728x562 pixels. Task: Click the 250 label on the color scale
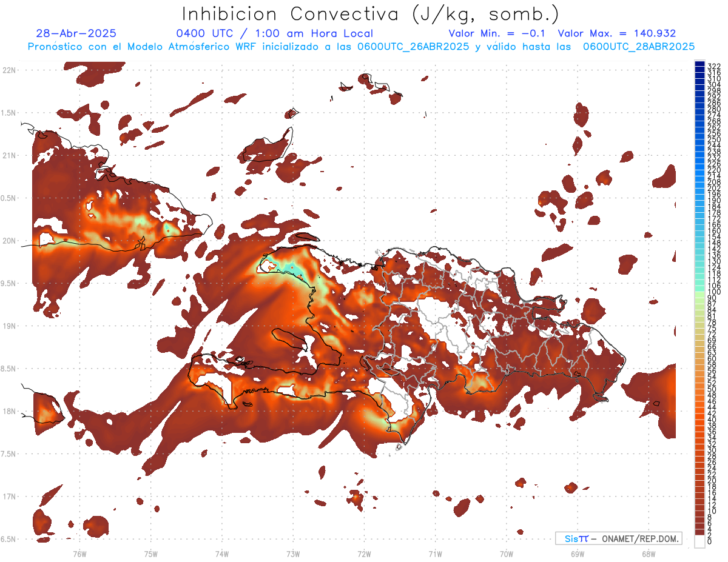[x=713, y=139]
